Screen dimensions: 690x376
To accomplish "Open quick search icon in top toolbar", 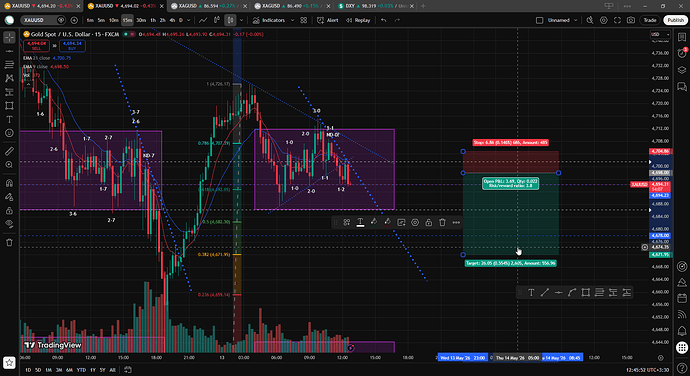I will tap(590, 20).
